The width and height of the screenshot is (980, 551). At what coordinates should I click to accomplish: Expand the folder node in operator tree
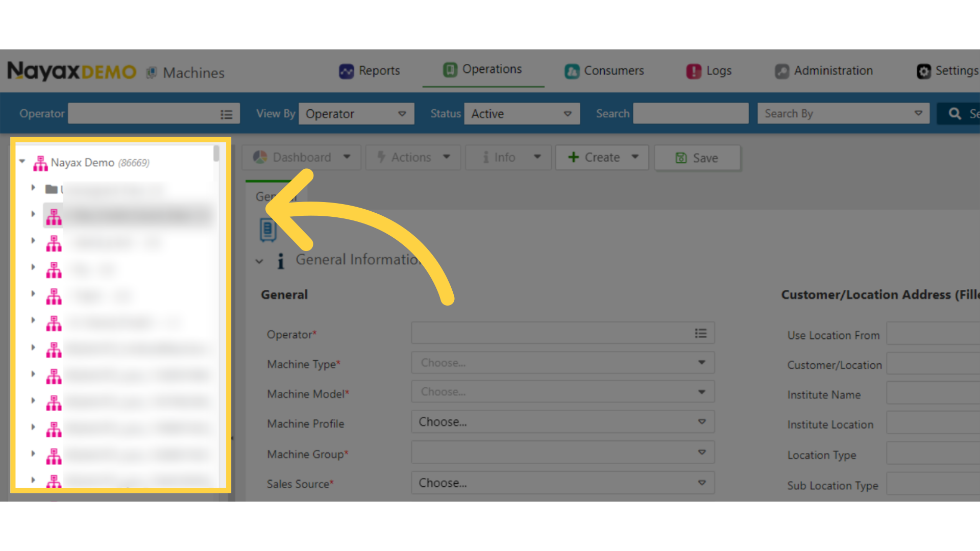33,188
